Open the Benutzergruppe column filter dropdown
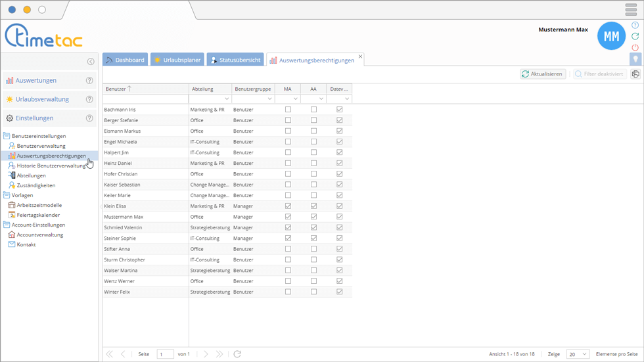644x362 pixels. 269,99
